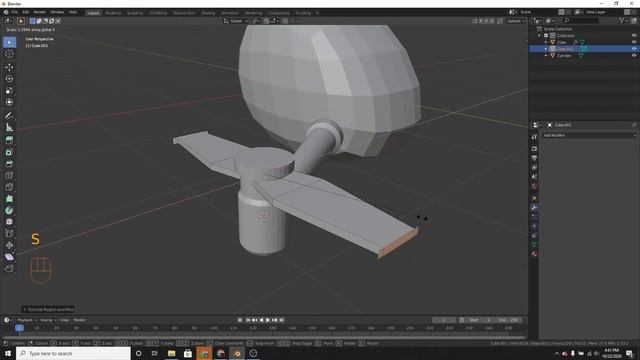Select the Shrink/Fatten tool
The height and width of the screenshot is (360, 640).
9,245
